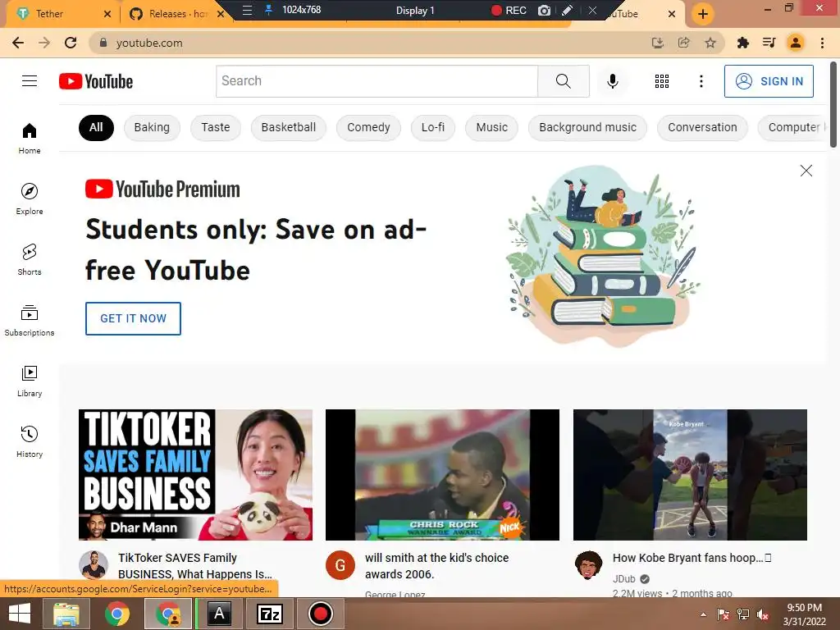Select the Basketball filter chip
840x630 pixels.
pyautogui.click(x=288, y=127)
